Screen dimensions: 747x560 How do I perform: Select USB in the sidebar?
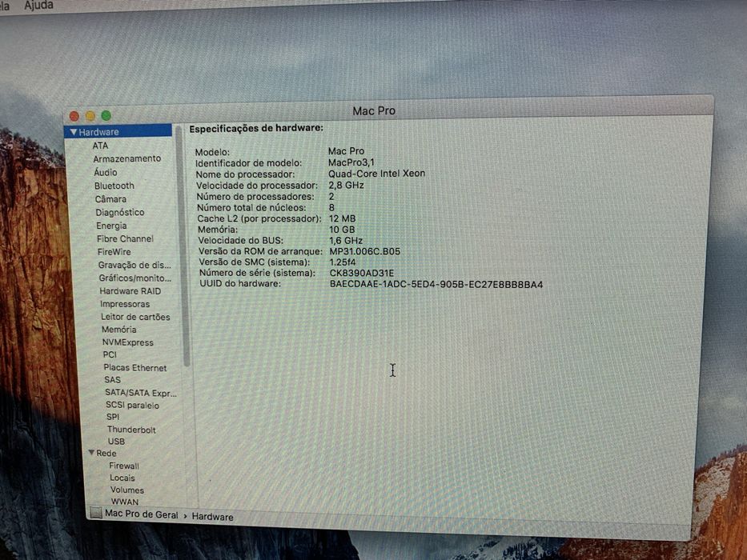click(116, 442)
